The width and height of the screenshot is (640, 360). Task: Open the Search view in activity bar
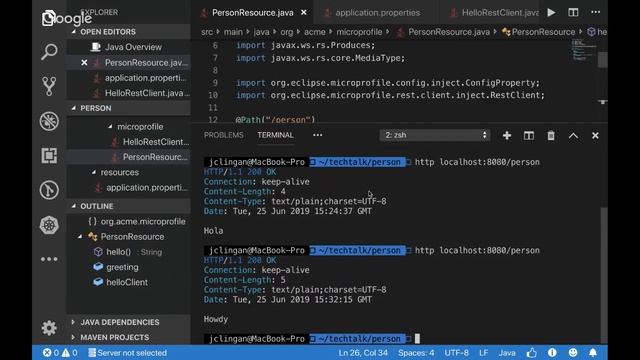[49, 52]
